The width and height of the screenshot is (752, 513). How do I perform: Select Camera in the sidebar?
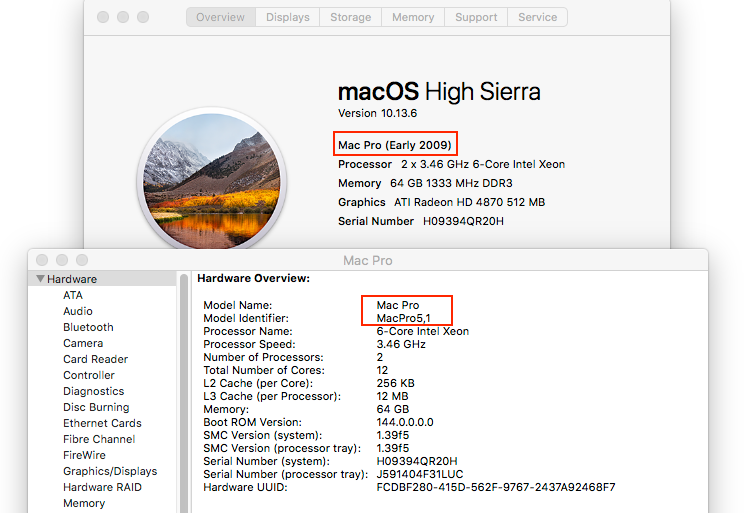pos(83,343)
